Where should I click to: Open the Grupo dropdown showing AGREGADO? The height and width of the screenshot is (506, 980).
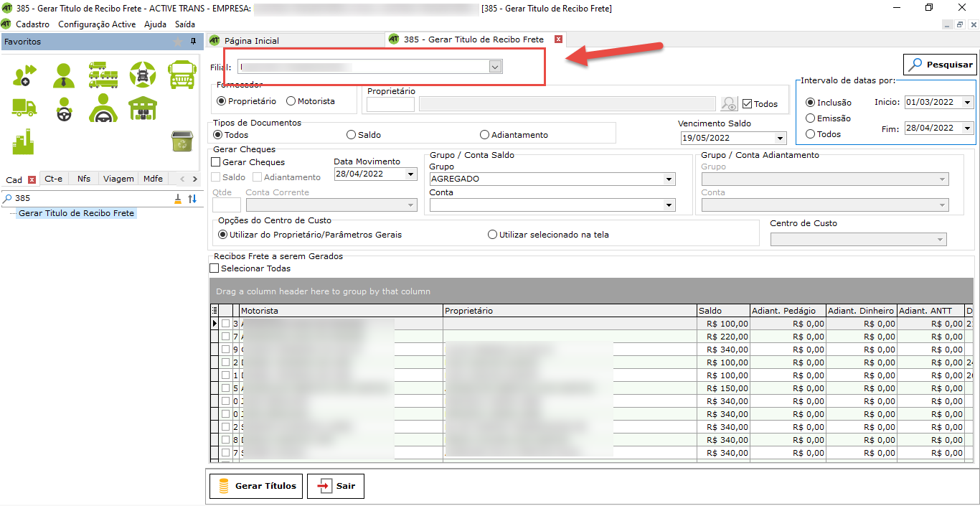(x=669, y=179)
